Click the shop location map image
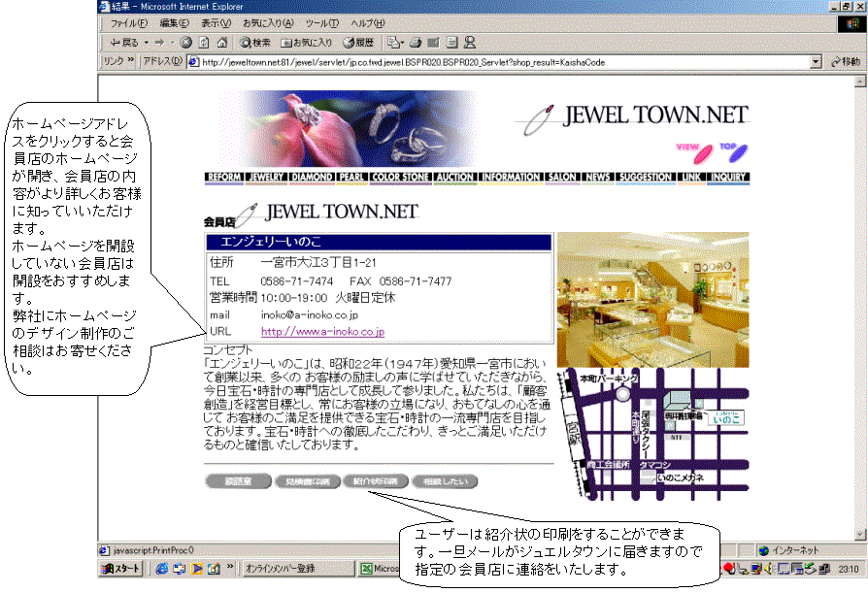 point(653,434)
